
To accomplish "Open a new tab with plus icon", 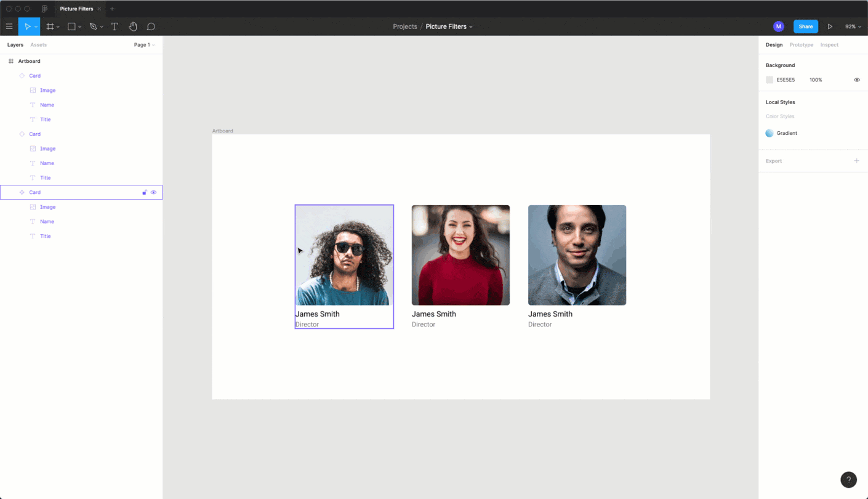I will 112,9.
